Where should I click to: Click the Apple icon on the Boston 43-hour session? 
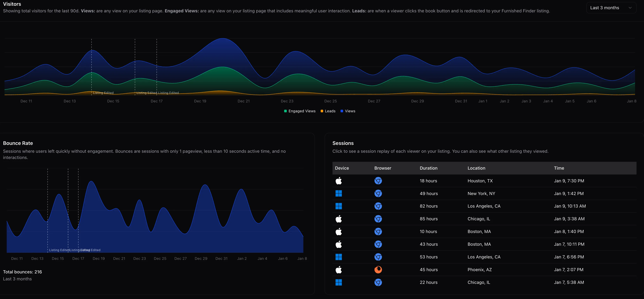click(339, 244)
